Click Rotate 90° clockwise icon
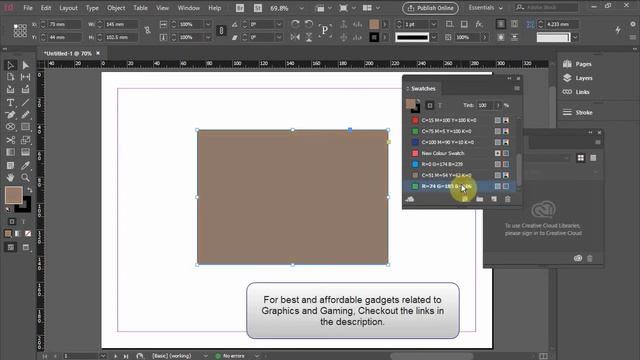 [295, 24]
